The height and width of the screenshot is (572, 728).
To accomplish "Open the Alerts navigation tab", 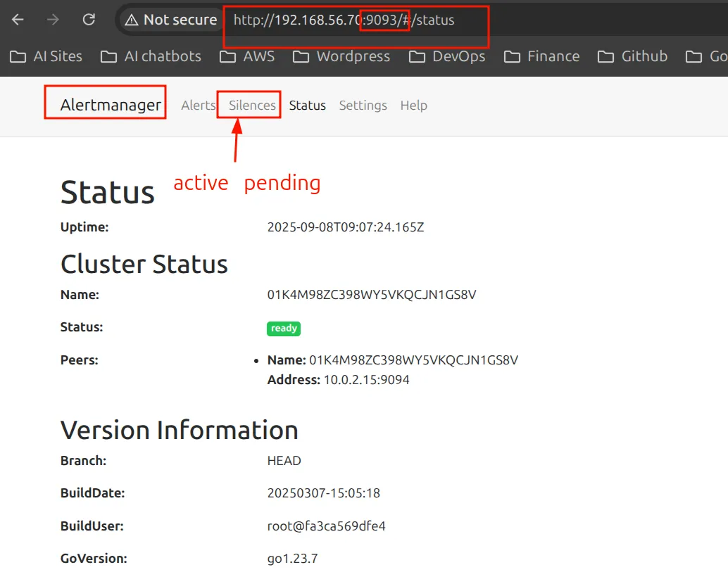I will pyautogui.click(x=199, y=106).
